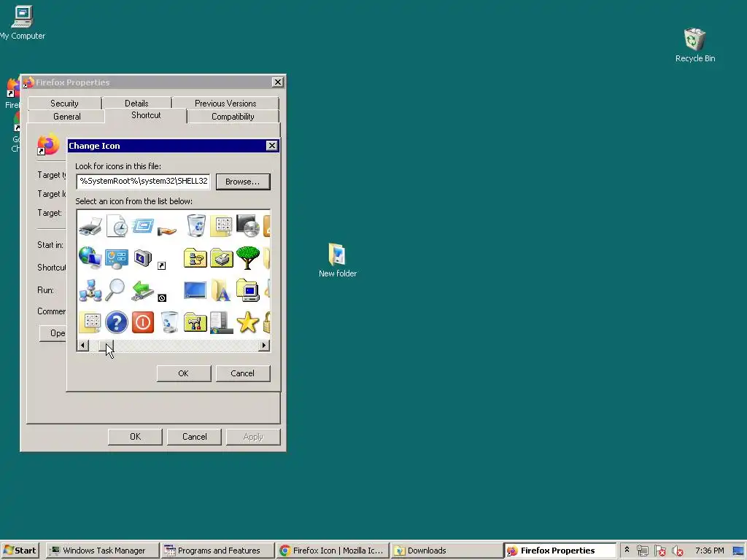Select the control panel settings monitor icon
The width and height of the screenshot is (747, 560).
pyautogui.click(x=117, y=259)
